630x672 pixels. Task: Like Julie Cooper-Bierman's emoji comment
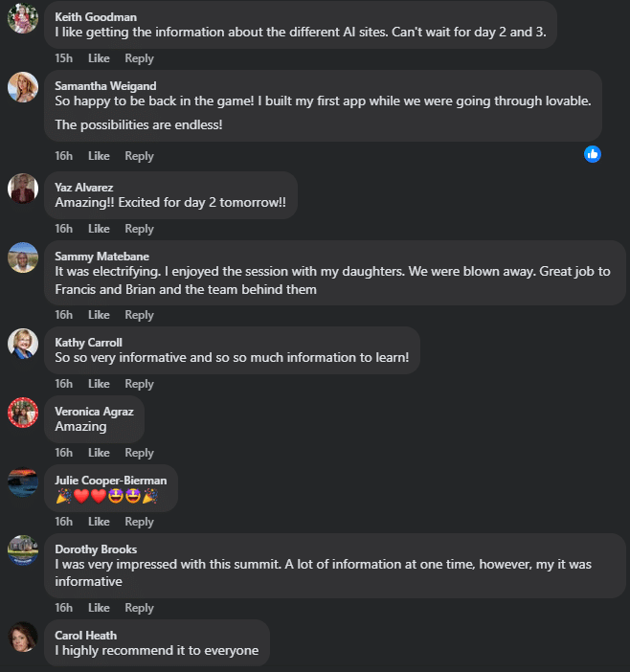coord(99,522)
